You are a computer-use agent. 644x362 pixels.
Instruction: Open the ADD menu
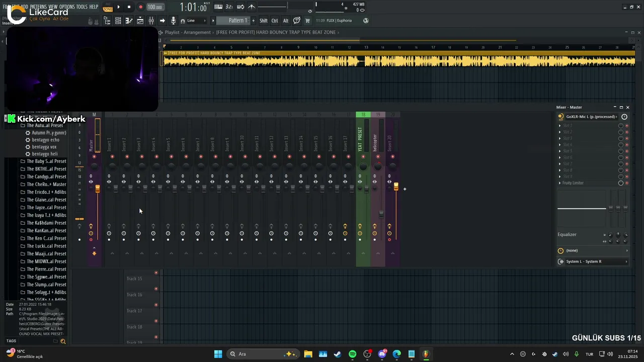point(25,7)
